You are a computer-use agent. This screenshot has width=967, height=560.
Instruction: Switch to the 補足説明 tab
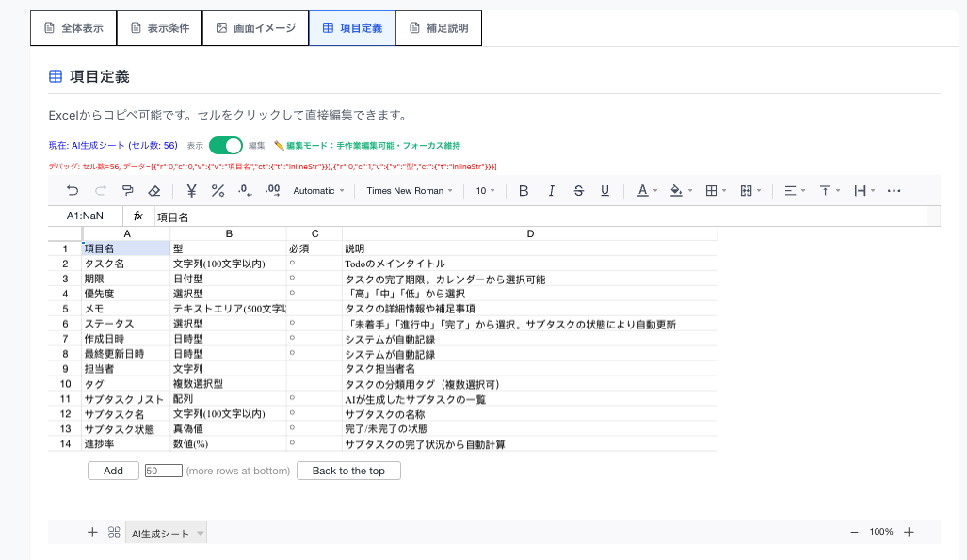point(438,28)
